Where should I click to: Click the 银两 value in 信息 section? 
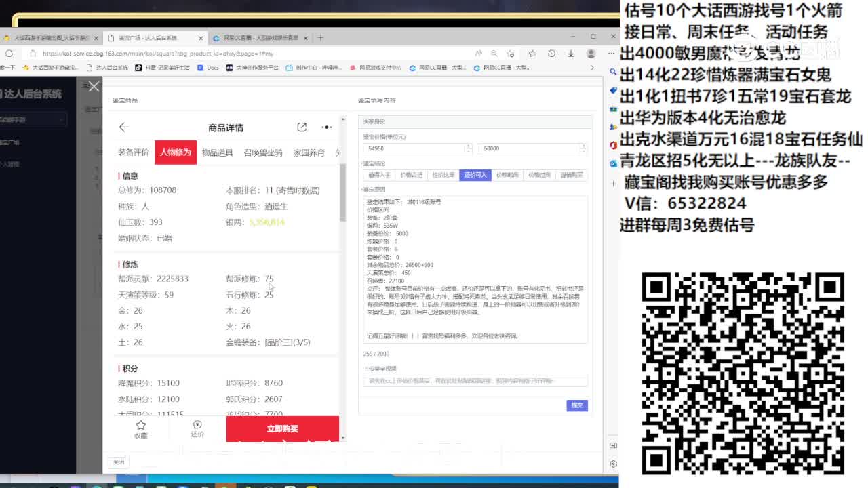(x=267, y=222)
